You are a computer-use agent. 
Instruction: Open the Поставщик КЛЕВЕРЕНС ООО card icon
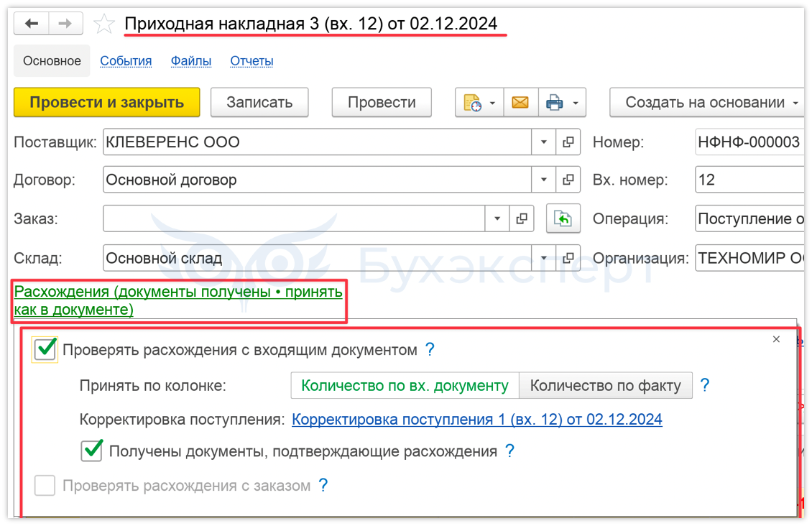[568, 142]
